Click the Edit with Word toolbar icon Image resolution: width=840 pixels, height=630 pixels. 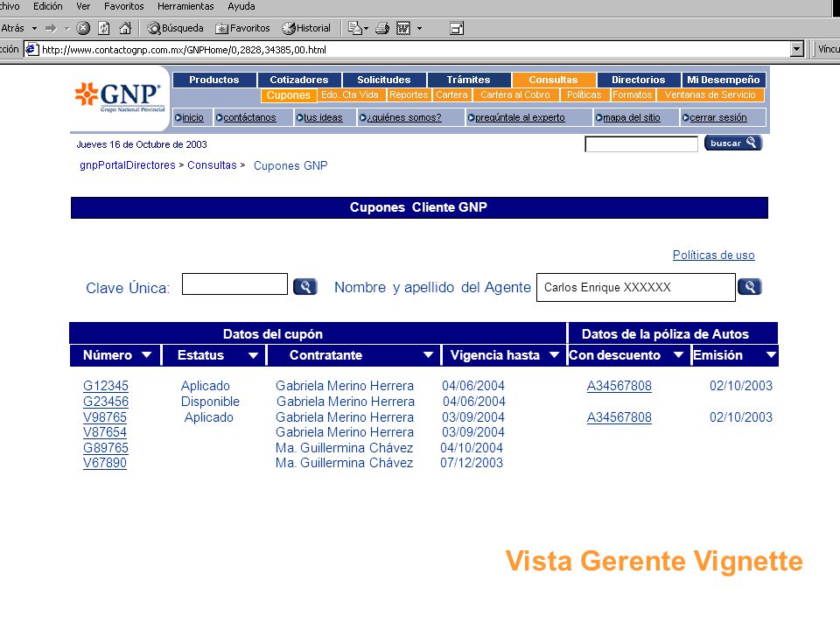coord(403,28)
